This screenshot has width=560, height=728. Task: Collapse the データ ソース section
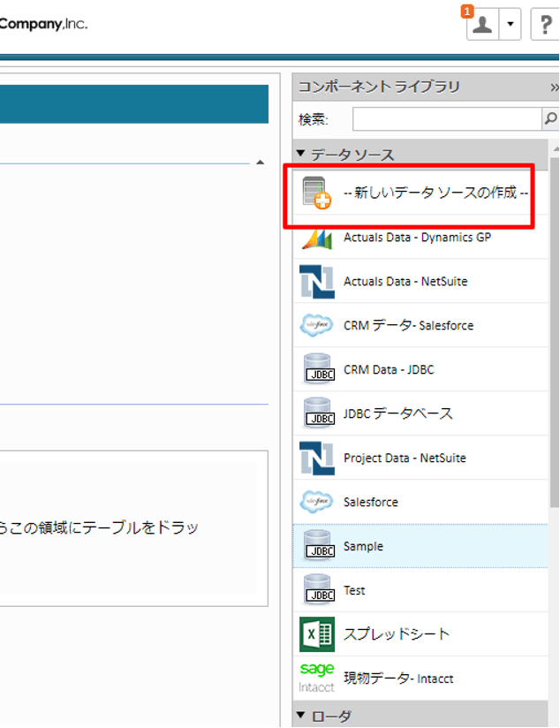301,154
